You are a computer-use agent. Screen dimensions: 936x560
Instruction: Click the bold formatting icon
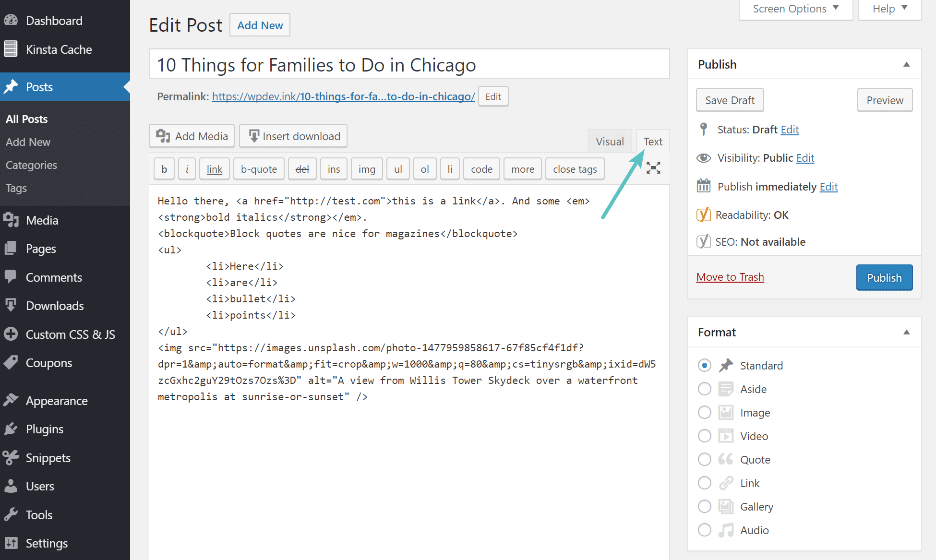click(163, 168)
